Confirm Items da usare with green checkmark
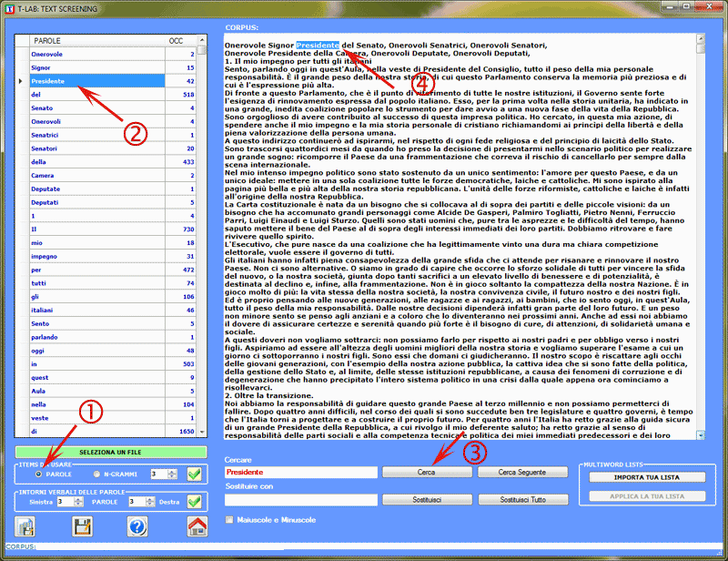The image size is (728, 561). 195,474
